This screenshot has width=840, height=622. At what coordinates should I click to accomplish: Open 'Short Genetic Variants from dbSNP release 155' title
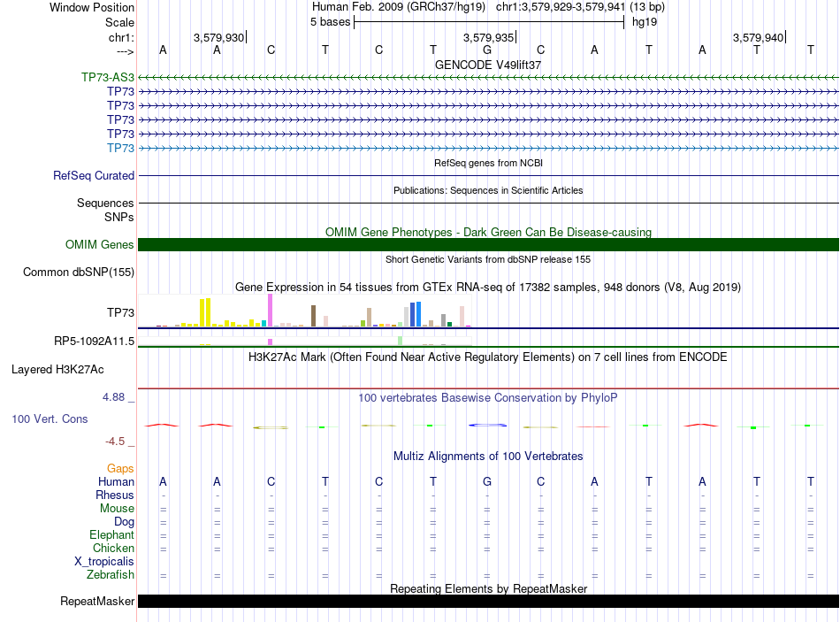tap(488, 259)
